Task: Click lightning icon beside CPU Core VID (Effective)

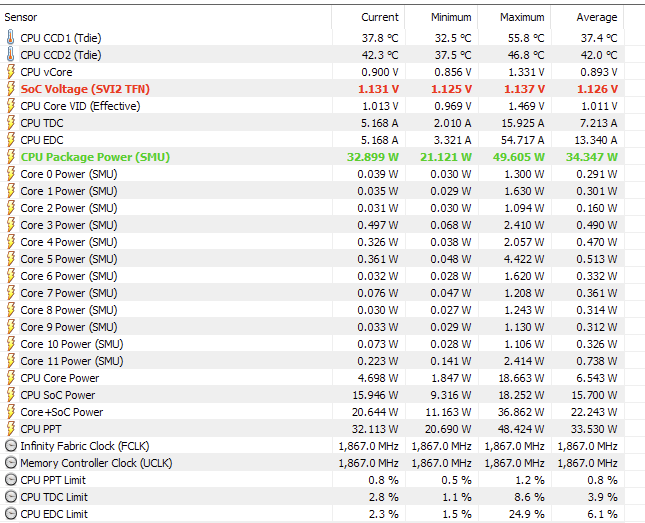Action: (x=11, y=106)
